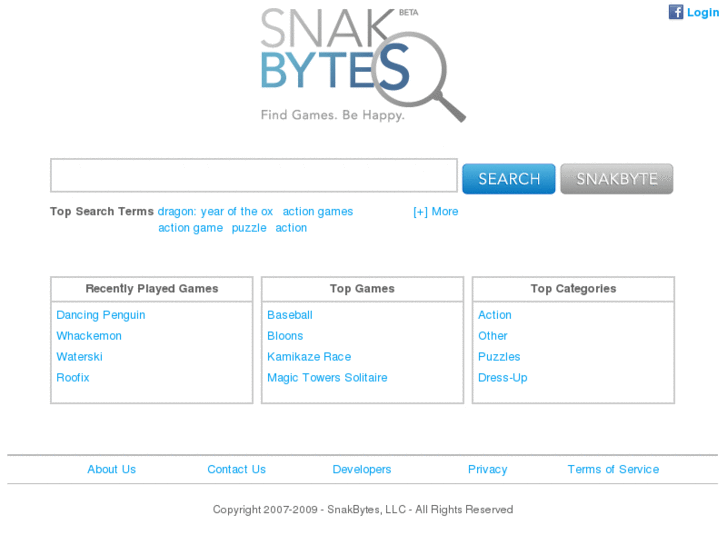Click the SnakBytes magnifying glass logo
This screenshot has height=545, width=727.
click(363, 65)
